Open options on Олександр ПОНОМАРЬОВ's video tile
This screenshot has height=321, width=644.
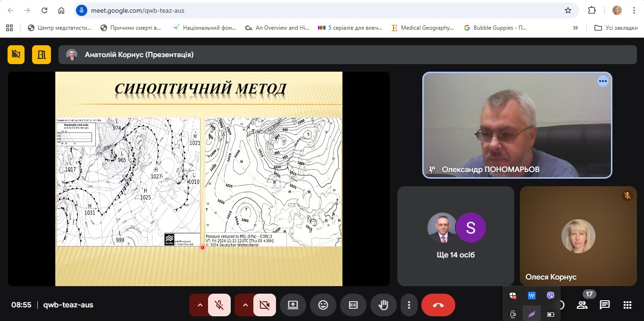pyautogui.click(x=602, y=81)
